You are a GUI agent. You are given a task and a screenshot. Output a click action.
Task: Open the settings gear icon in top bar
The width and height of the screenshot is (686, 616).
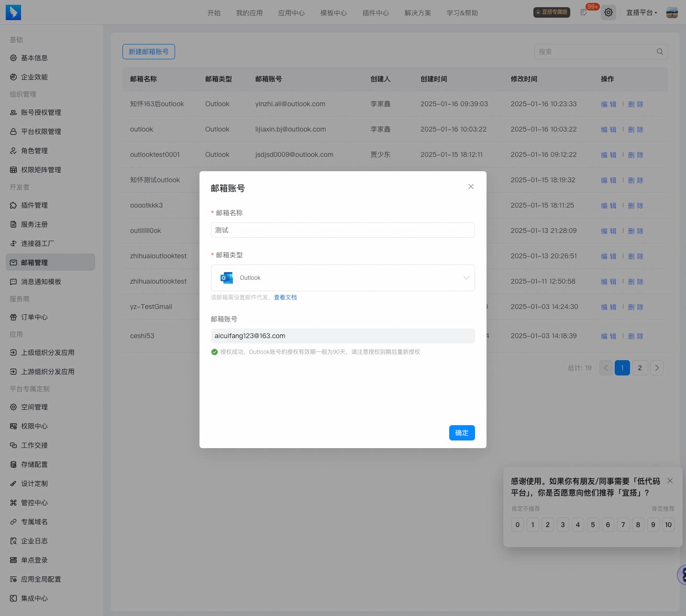[x=608, y=12]
